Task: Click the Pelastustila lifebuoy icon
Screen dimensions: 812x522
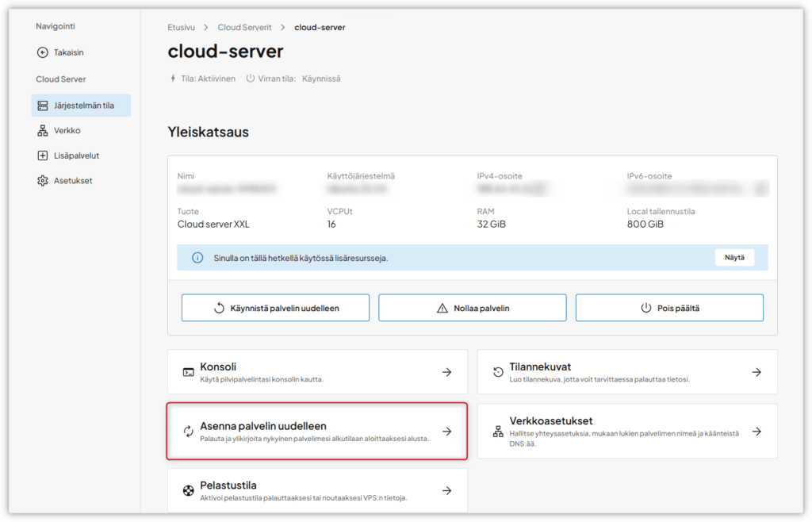Action: (188, 490)
